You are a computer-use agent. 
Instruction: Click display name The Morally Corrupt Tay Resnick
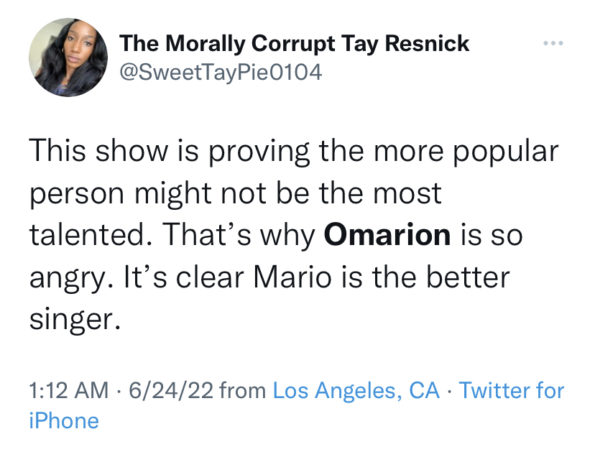[x=294, y=43]
